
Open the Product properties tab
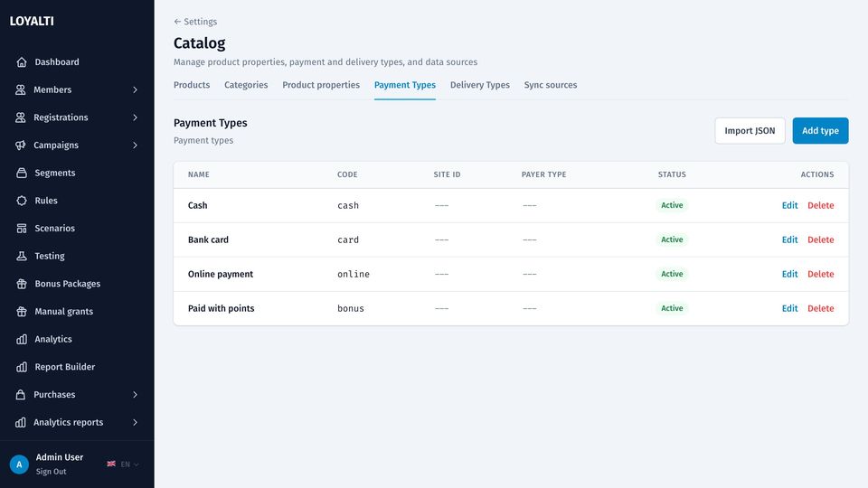tap(321, 85)
